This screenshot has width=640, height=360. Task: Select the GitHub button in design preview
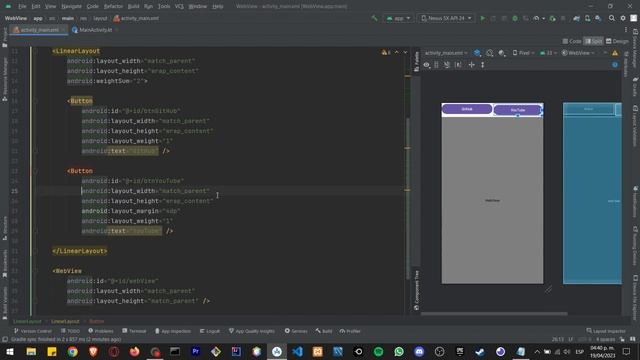click(467, 109)
